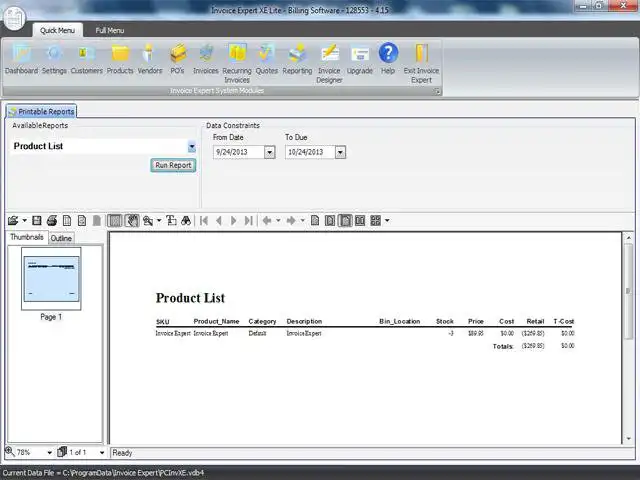The image size is (640, 480).
Task: Click the printer icon in report toolbar
Action: pyautogui.click(x=52, y=221)
